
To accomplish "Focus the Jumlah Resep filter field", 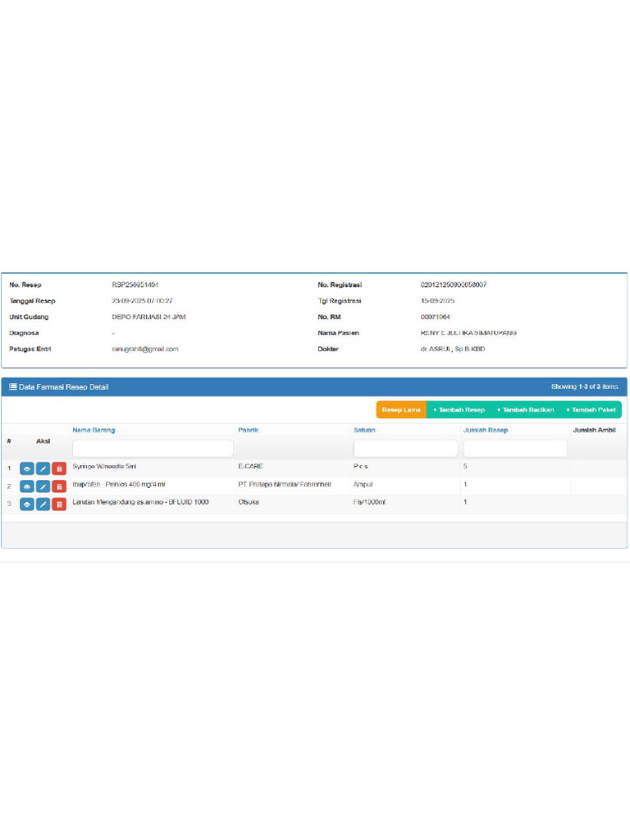I will [515, 449].
